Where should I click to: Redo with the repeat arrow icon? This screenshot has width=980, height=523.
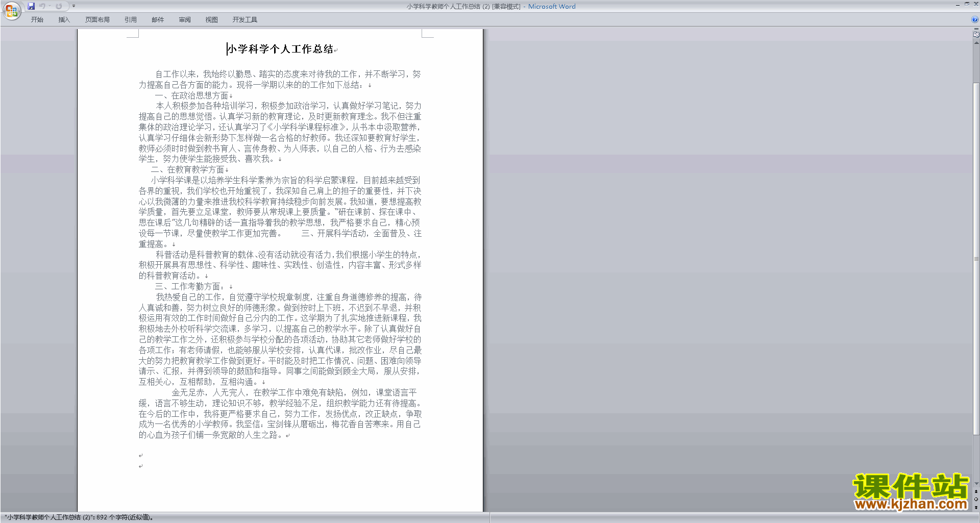click(59, 6)
